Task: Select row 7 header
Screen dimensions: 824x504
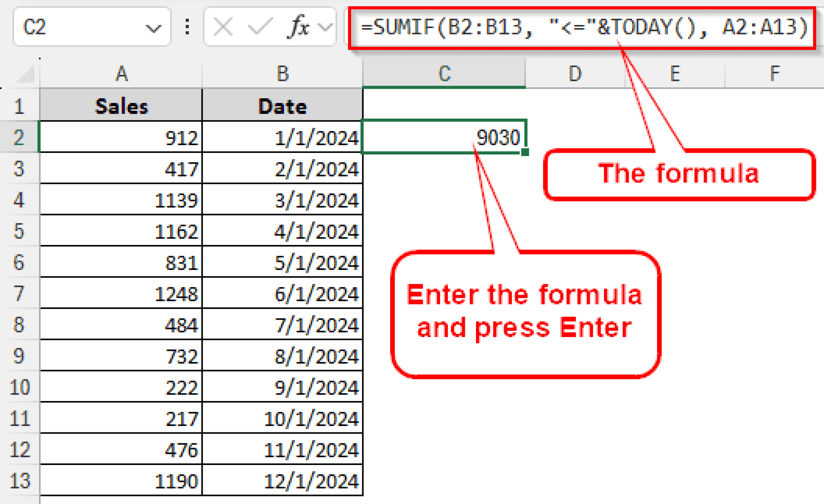Action: [x=19, y=293]
